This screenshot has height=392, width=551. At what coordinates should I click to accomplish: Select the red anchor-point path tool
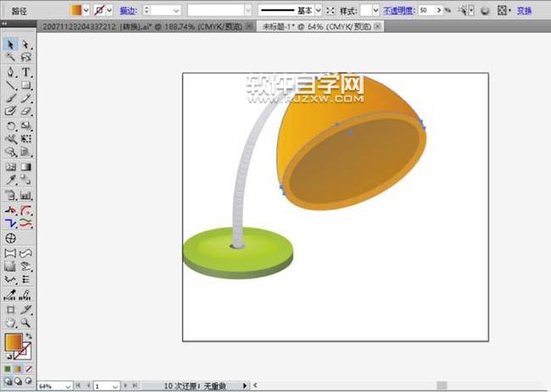pos(10,210)
